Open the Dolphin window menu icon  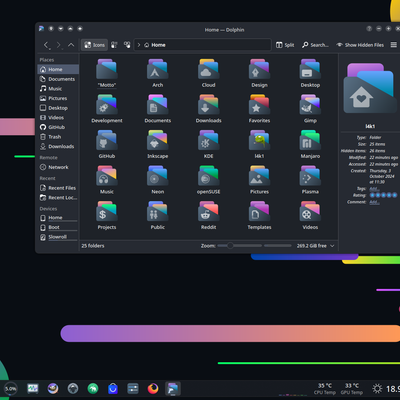tap(41, 29)
